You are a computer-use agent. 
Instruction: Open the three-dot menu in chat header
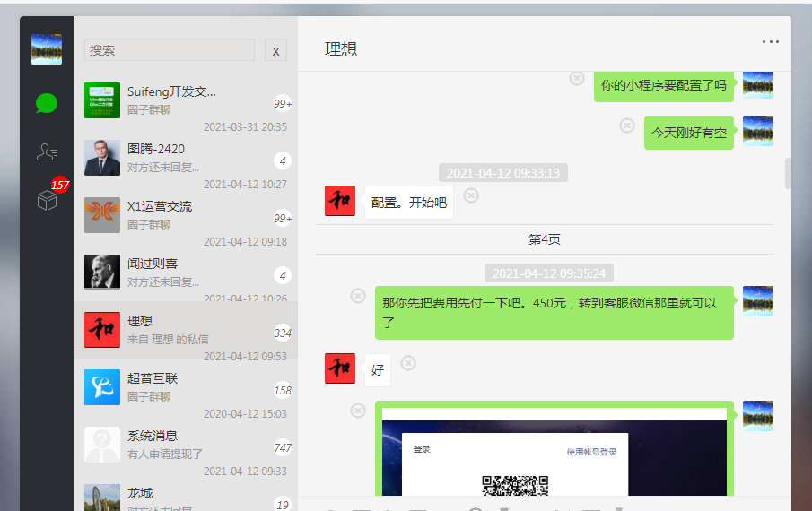[770, 41]
